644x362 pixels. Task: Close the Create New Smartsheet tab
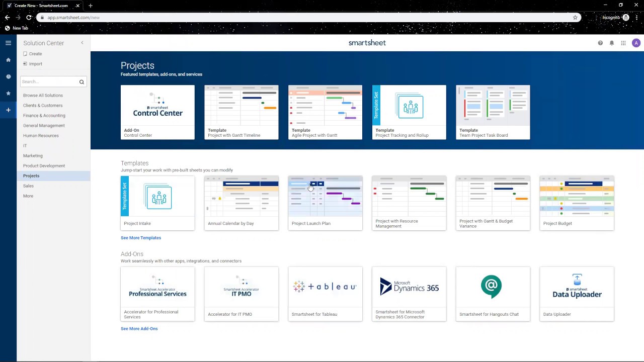pyautogui.click(x=77, y=6)
